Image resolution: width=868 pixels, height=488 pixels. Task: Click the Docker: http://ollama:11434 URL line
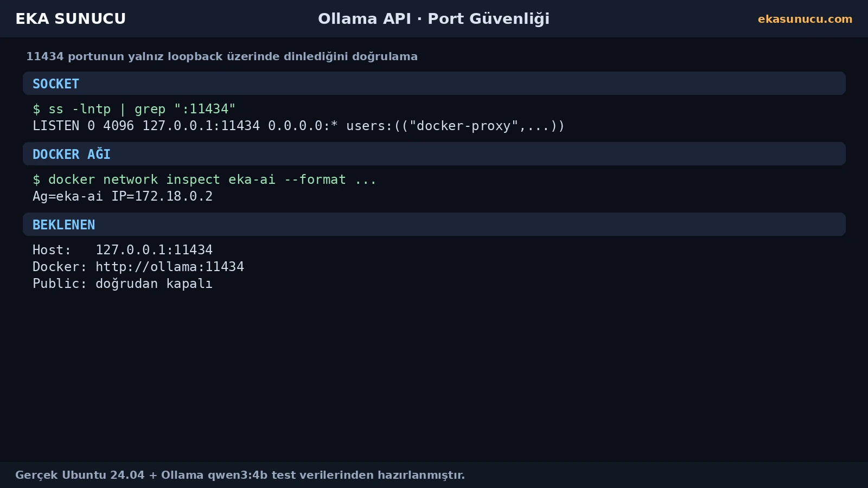pyautogui.click(x=138, y=267)
